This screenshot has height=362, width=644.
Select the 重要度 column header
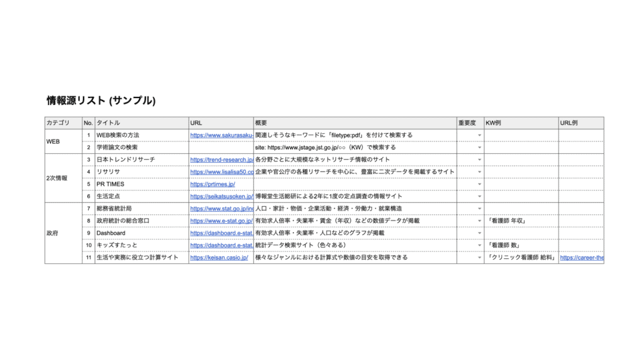(470, 123)
